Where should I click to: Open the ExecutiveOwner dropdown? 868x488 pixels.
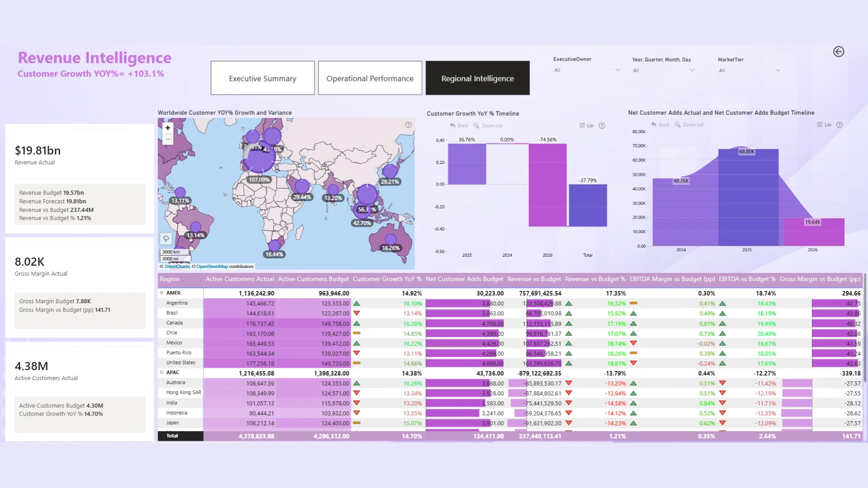click(587, 70)
